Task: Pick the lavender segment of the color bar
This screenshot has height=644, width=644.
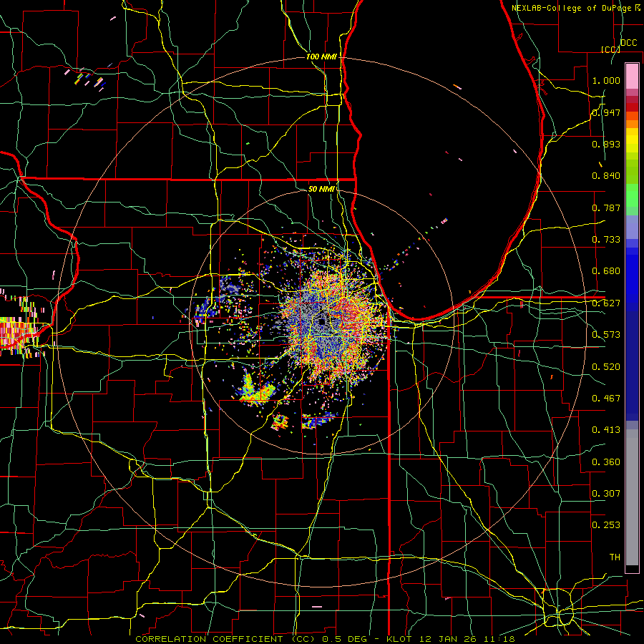Action: pyautogui.click(x=632, y=227)
